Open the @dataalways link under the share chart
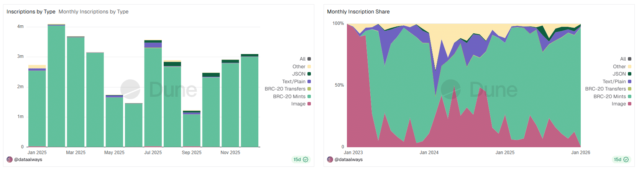This screenshot has height=171, width=644. coord(348,159)
